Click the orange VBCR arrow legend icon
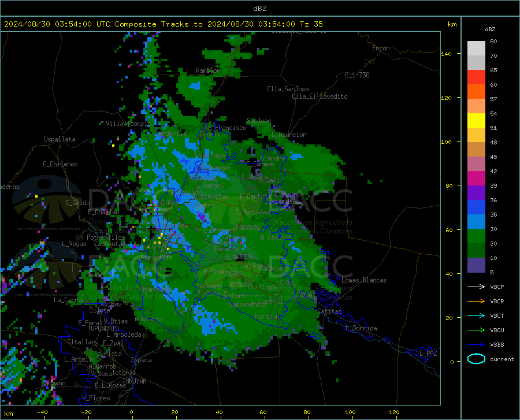This screenshot has height=420, width=520. pyautogui.click(x=476, y=301)
